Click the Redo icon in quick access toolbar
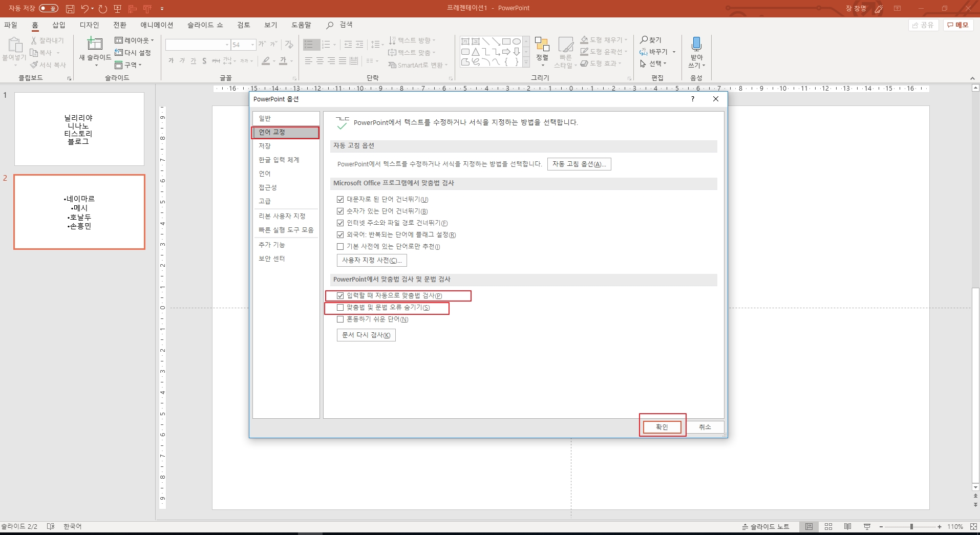This screenshot has height=535, width=980. tap(103, 9)
